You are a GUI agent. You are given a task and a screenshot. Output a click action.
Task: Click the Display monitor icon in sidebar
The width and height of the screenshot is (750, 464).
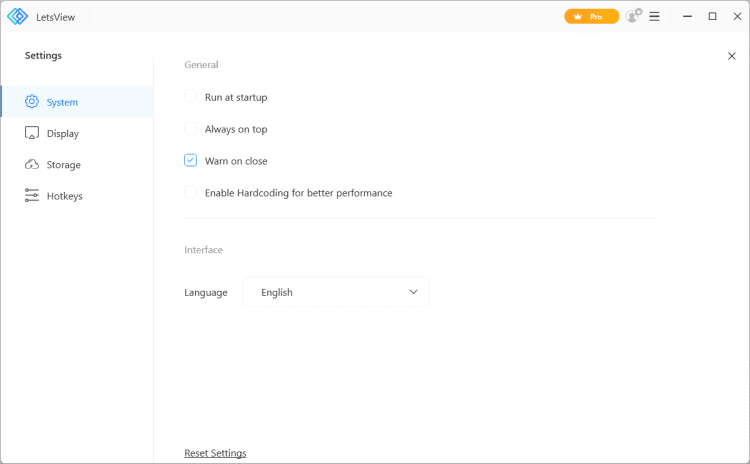pos(32,133)
